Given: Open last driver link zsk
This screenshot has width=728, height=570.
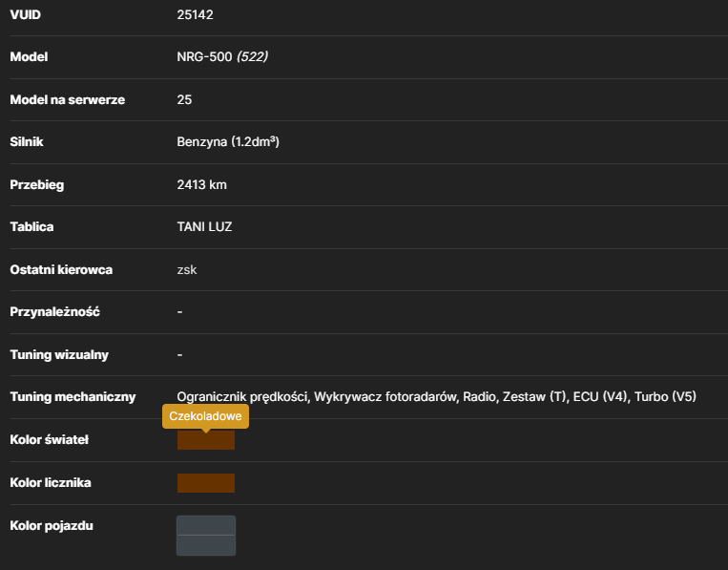Looking at the screenshot, I should click(187, 270).
